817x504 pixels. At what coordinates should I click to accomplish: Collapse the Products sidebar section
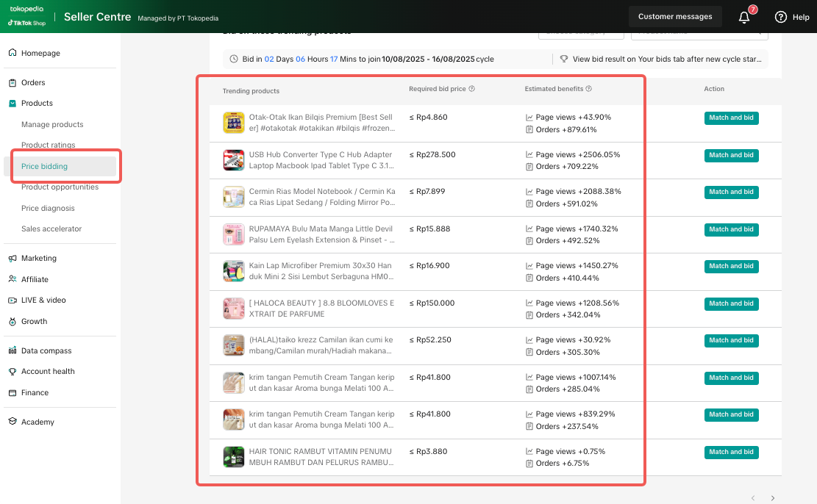point(37,103)
